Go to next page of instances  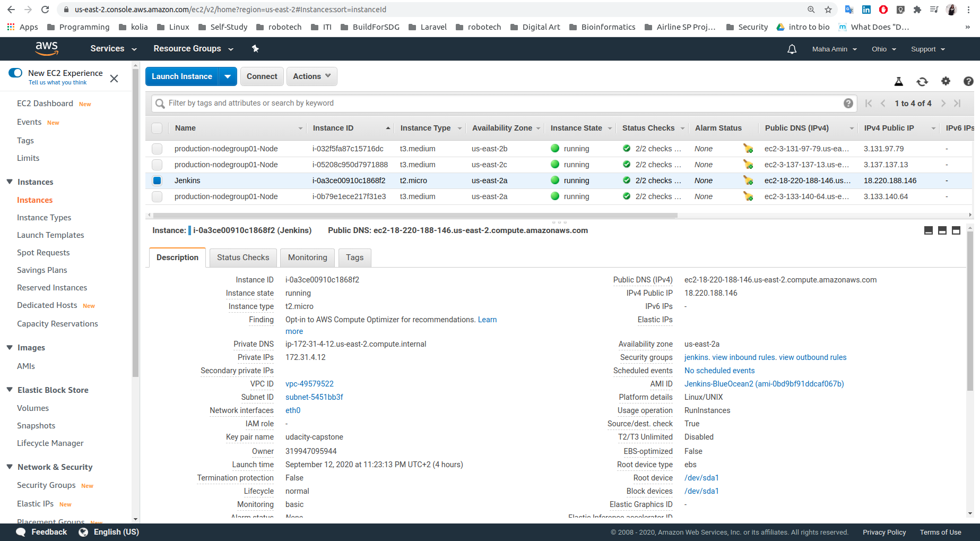pyautogui.click(x=943, y=103)
